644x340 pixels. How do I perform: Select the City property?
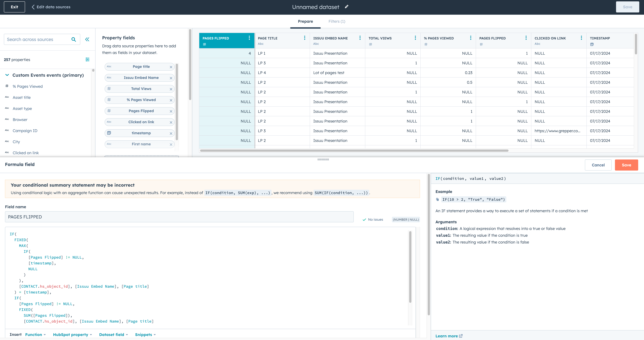click(16, 142)
